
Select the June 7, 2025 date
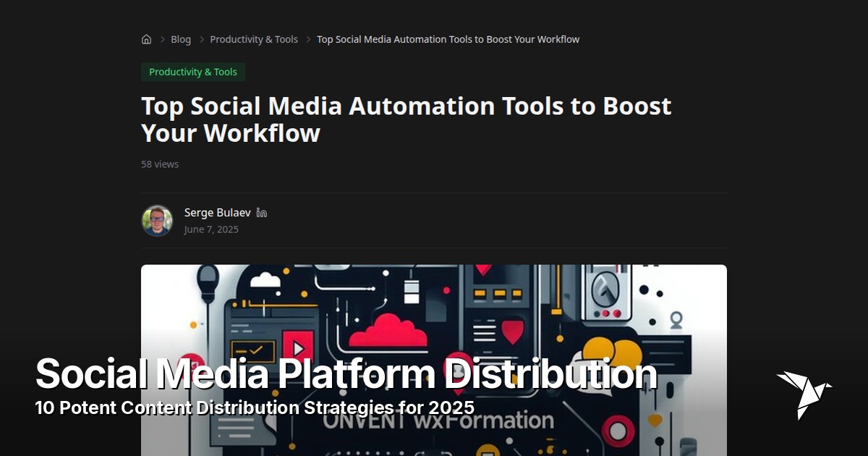coord(211,229)
